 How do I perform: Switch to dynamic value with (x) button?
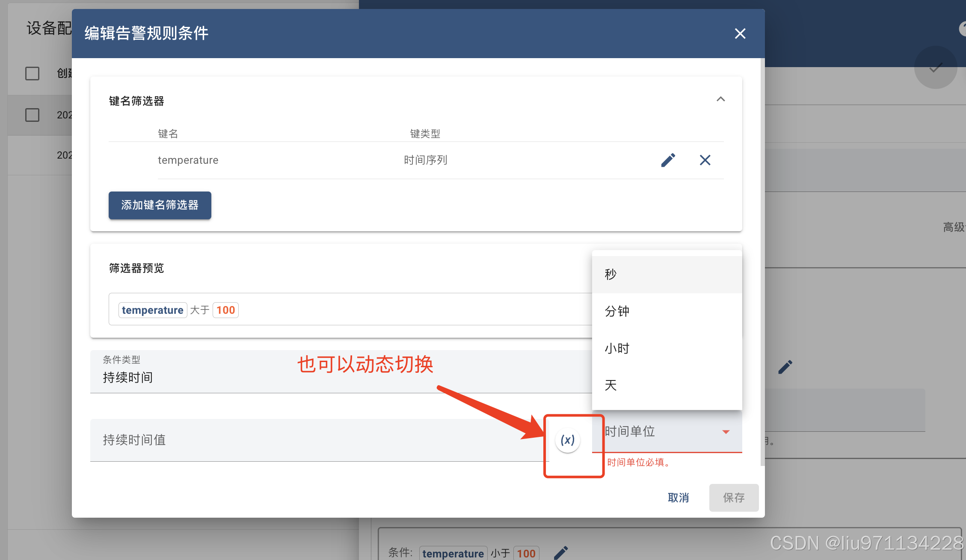tap(567, 440)
